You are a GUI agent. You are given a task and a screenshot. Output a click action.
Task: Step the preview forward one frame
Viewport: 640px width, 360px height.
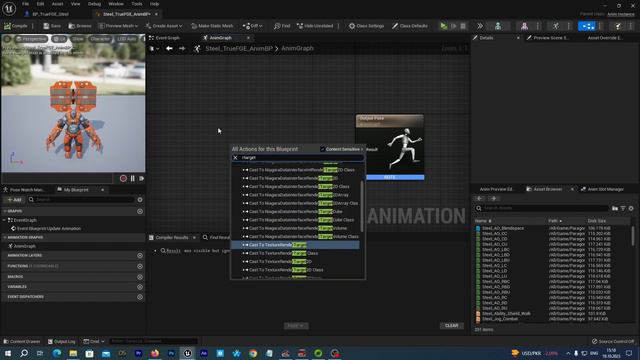coord(142,178)
